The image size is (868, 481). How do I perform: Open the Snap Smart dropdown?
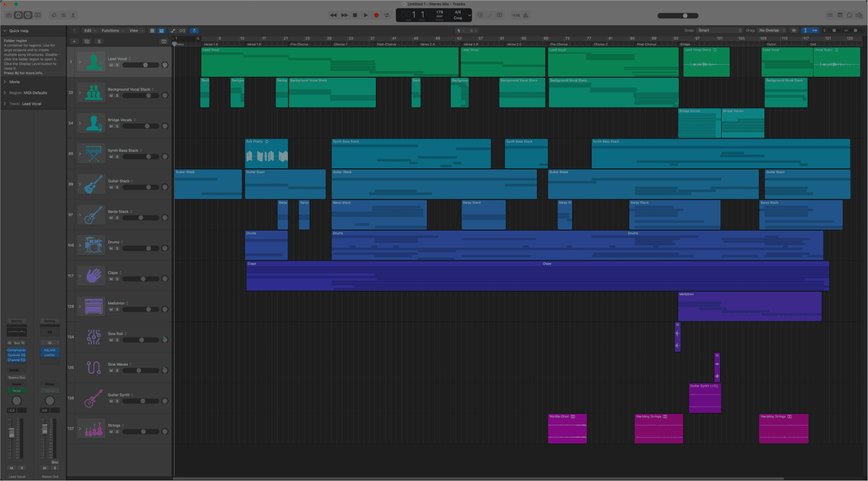tap(720, 31)
